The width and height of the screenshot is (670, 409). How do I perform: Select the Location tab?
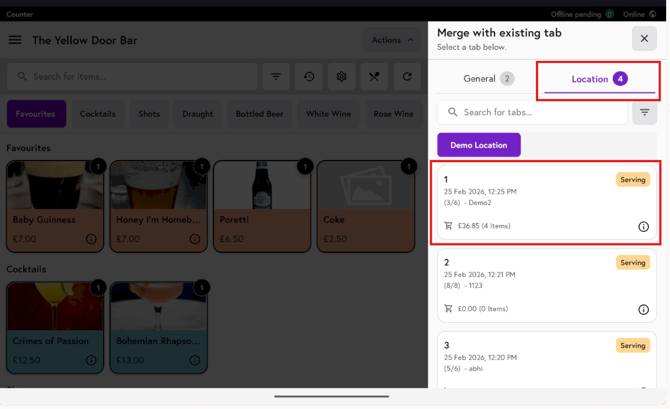point(598,79)
